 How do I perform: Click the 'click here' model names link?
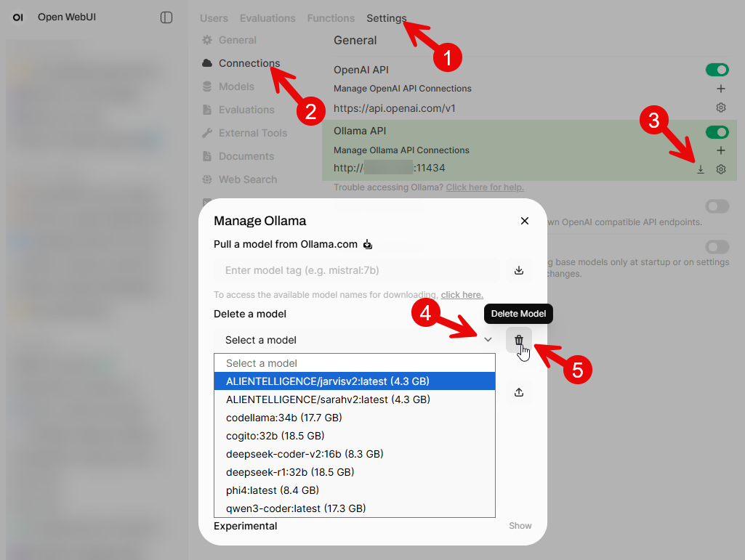pyautogui.click(x=462, y=295)
